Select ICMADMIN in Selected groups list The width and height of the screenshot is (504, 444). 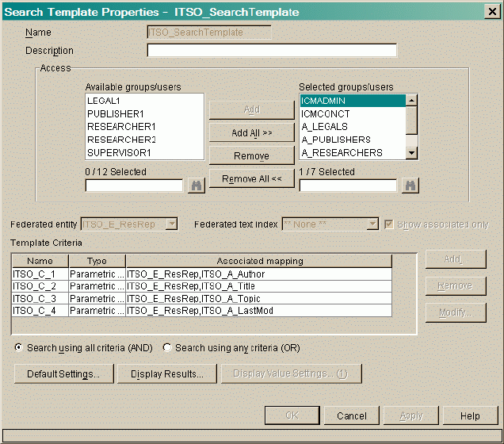[x=352, y=101]
